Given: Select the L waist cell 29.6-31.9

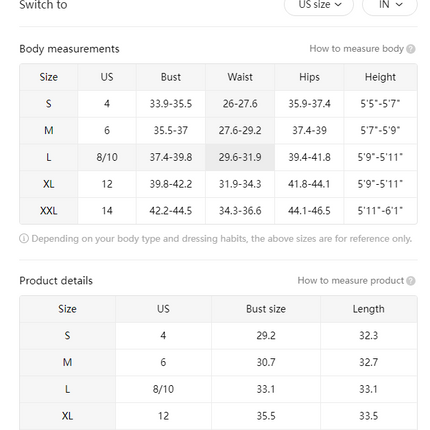Looking at the screenshot, I should [240, 157].
